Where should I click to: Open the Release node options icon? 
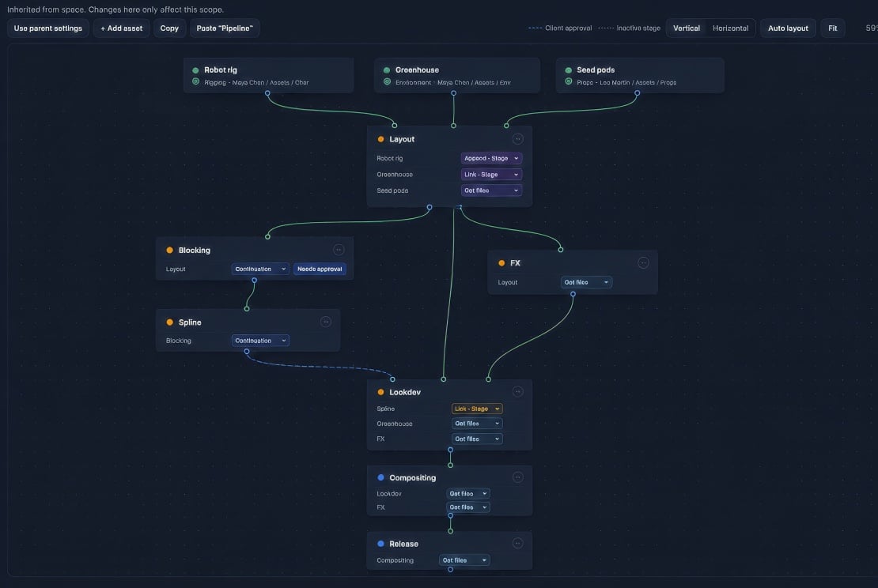tap(518, 543)
